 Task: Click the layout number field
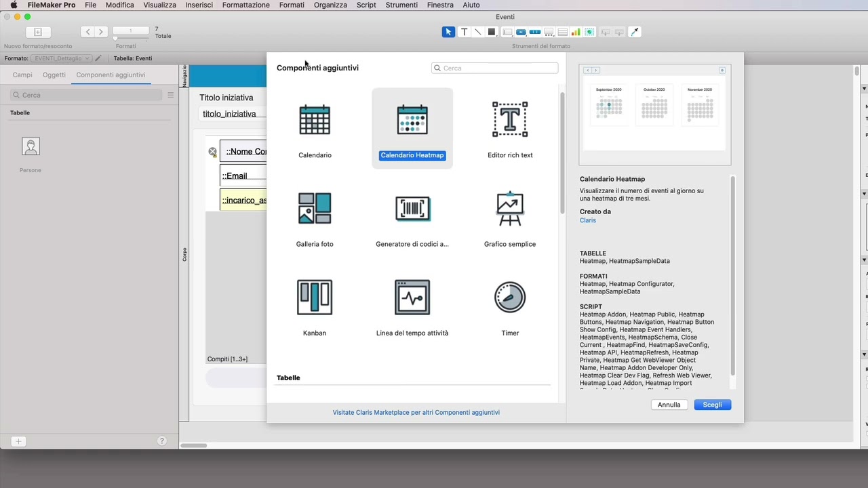click(x=131, y=30)
